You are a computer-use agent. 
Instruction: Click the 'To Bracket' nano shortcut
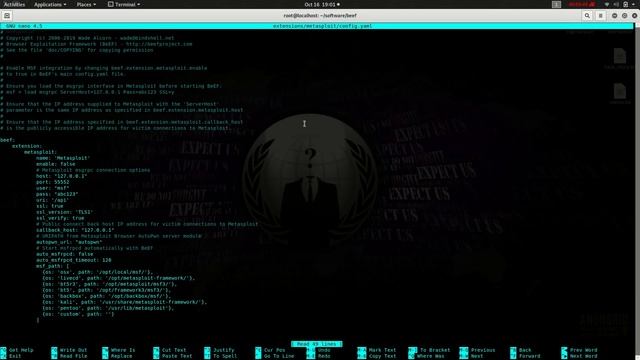(430, 350)
